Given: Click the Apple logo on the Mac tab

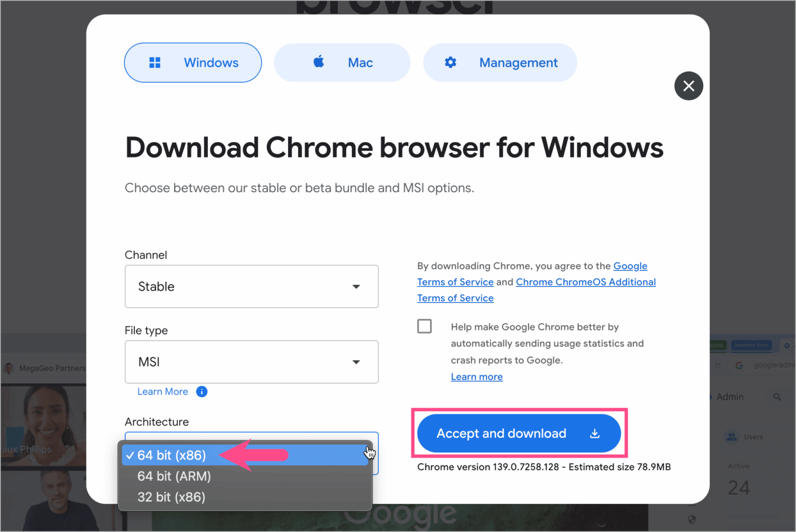Looking at the screenshot, I should pyautogui.click(x=318, y=62).
